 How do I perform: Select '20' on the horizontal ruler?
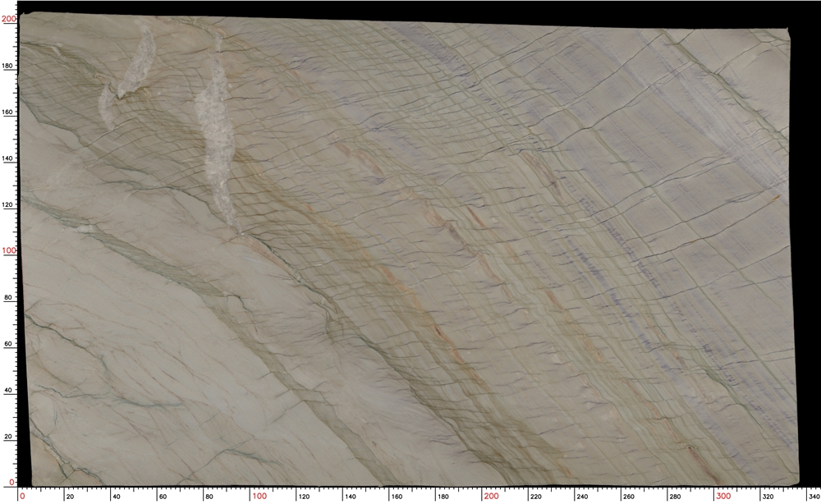point(70,497)
